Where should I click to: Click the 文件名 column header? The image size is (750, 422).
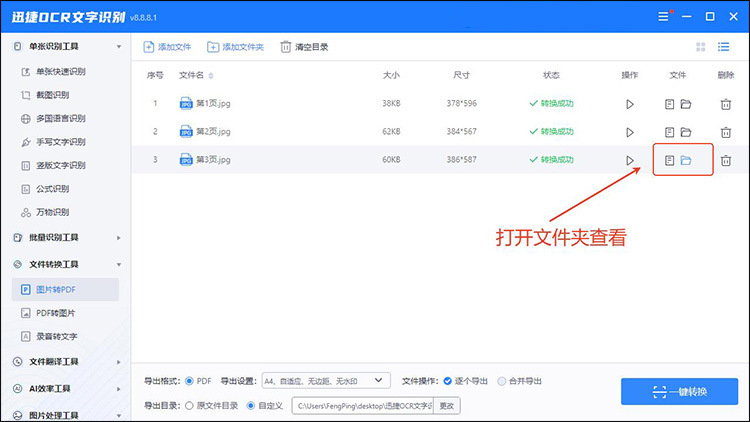click(x=191, y=75)
